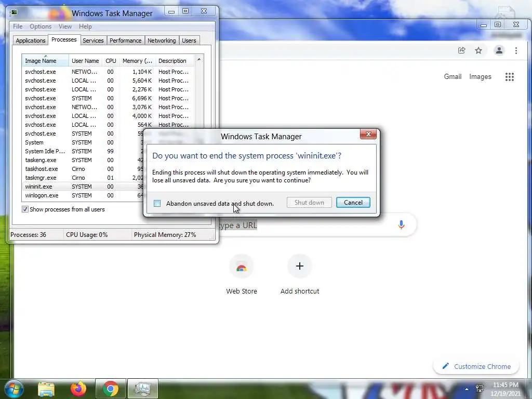Select wininit.exe process row
This screenshot has width=532, height=399.
pyautogui.click(x=83, y=187)
